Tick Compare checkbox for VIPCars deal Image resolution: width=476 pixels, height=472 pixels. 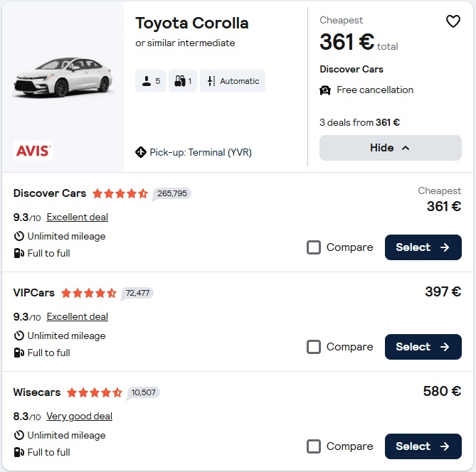tap(314, 347)
